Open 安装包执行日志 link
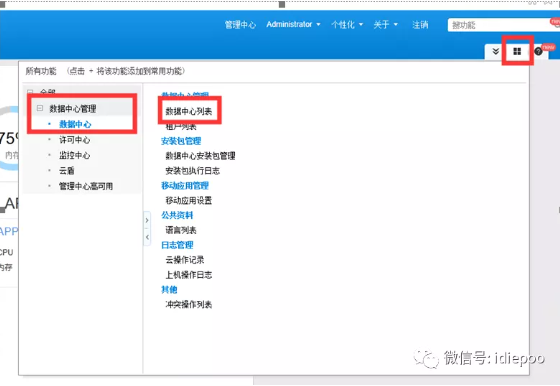This screenshot has height=386, width=560. pyautogui.click(x=192, y=171)
